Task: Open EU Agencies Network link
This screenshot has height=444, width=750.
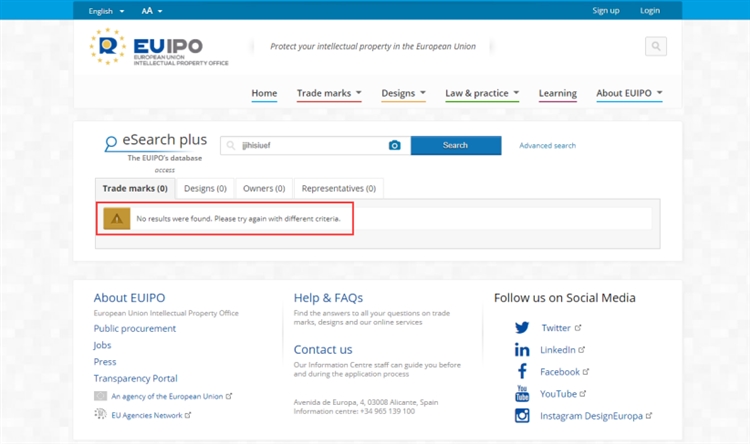Action: pos(147,415)
